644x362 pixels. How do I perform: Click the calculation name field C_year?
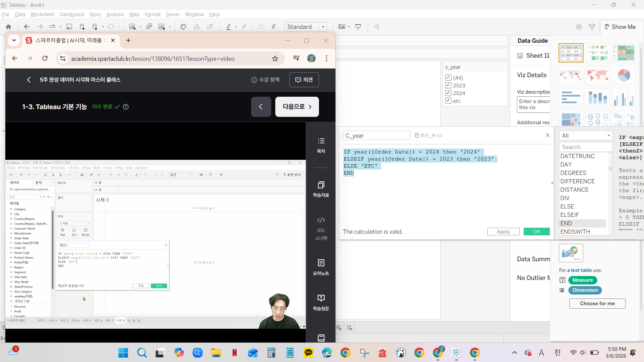376,136
